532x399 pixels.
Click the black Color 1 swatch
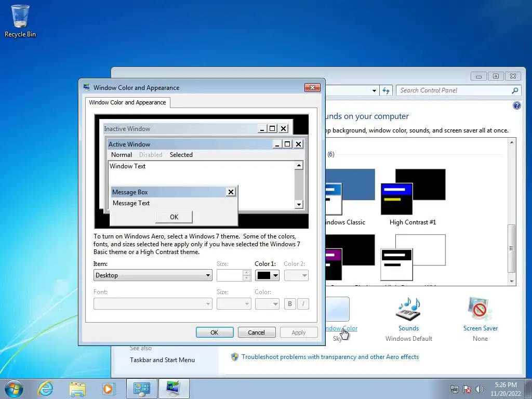[263, 275]
